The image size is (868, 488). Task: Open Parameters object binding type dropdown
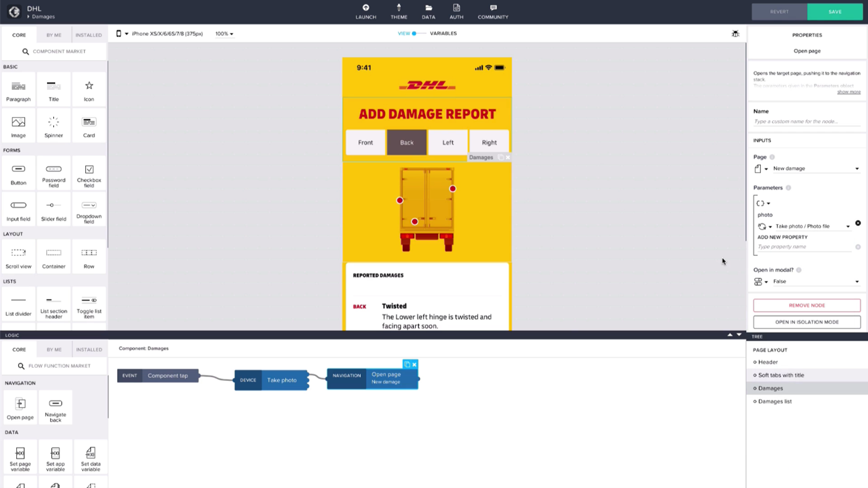(763, 203)
